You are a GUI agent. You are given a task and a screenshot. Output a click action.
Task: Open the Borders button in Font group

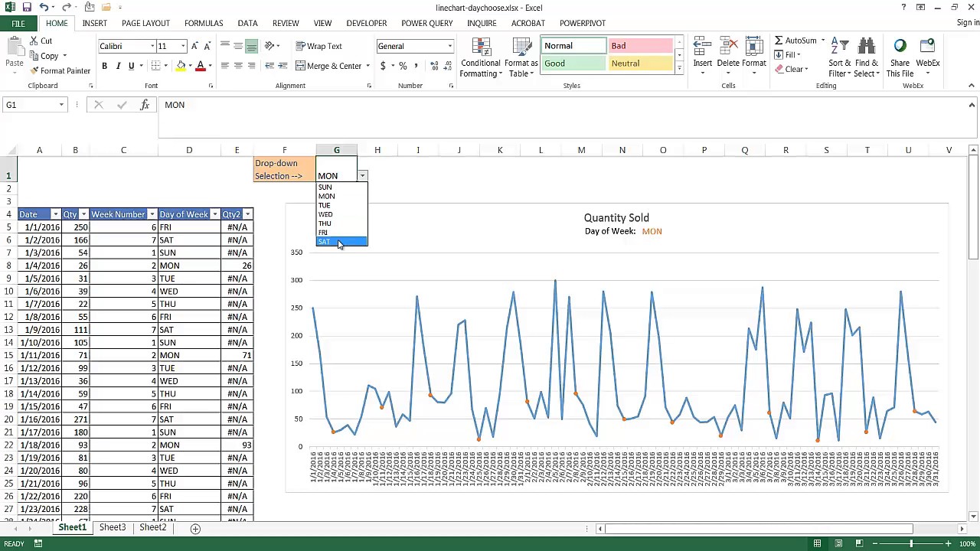[156, 66]
